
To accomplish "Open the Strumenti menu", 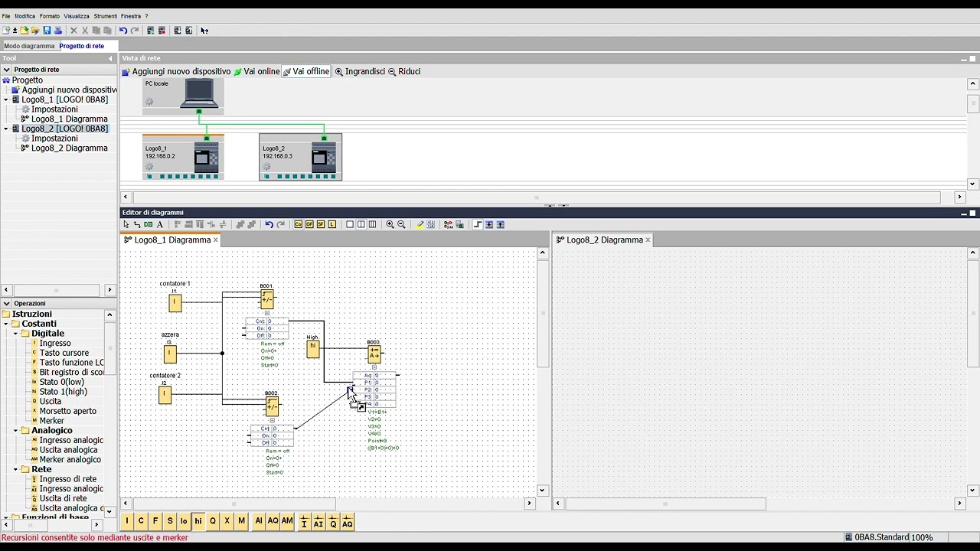I will 106,16.
